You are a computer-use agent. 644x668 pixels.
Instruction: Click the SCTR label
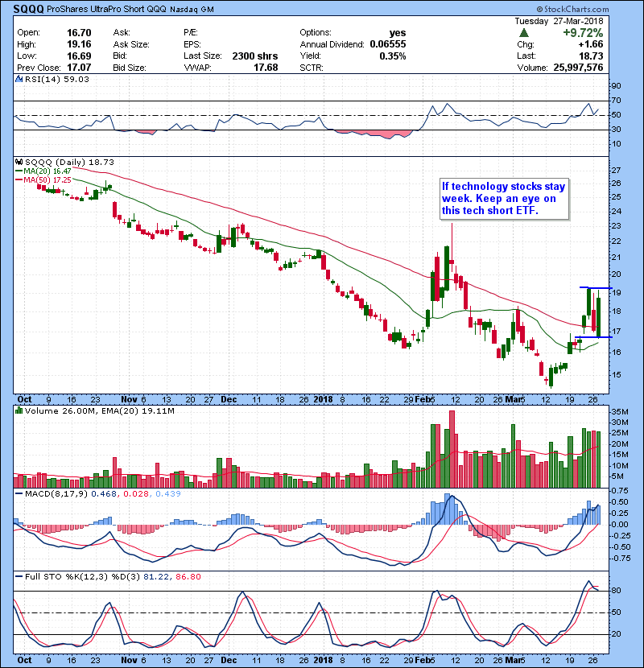click(x=311, y=68)
